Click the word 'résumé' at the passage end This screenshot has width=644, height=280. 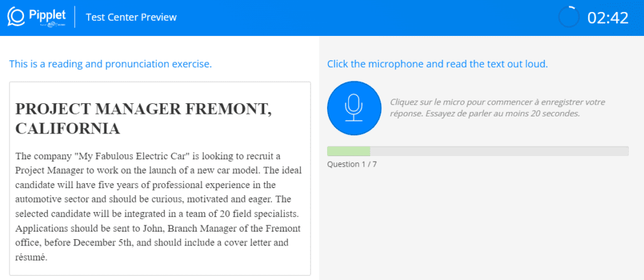pyautogui.click(x=31, y=257)
